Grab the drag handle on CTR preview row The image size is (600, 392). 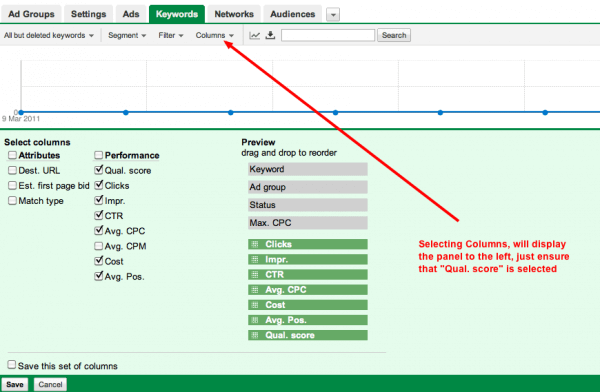(255, 274)
